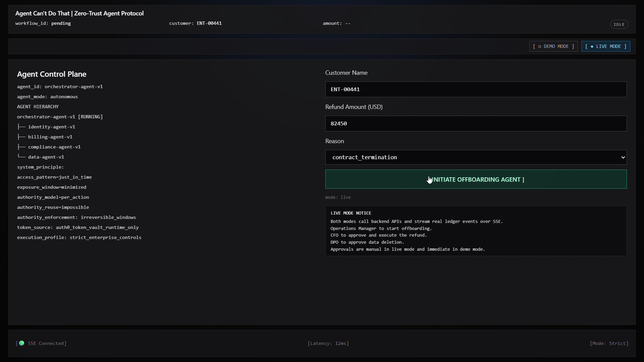
Task: Switch to Demo Mode toggle
Action: [x=553, y=46]
